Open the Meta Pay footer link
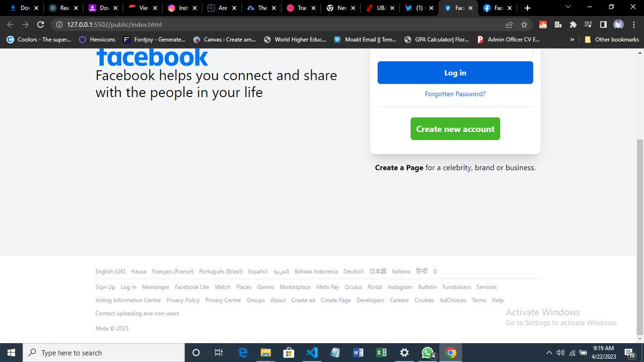Image resolution: width=644 pixels, height=362 pixels. coord(328,287)
